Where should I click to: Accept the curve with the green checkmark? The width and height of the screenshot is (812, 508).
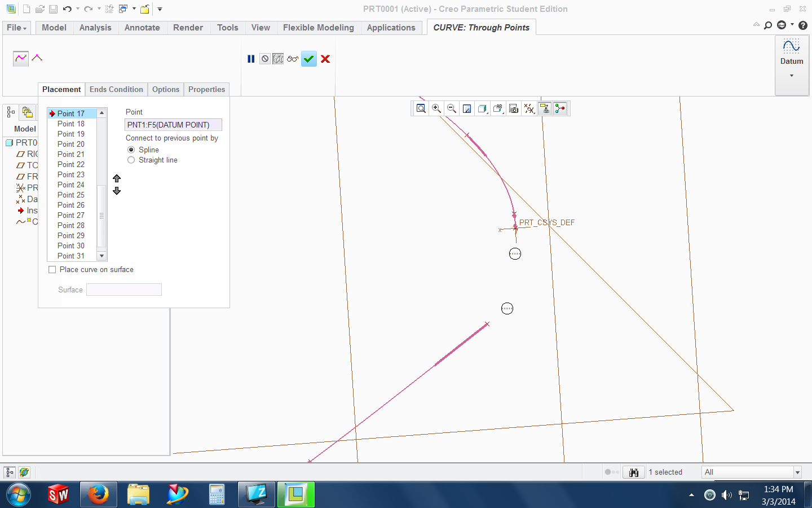pyautogui.click(x=308, y=59)
